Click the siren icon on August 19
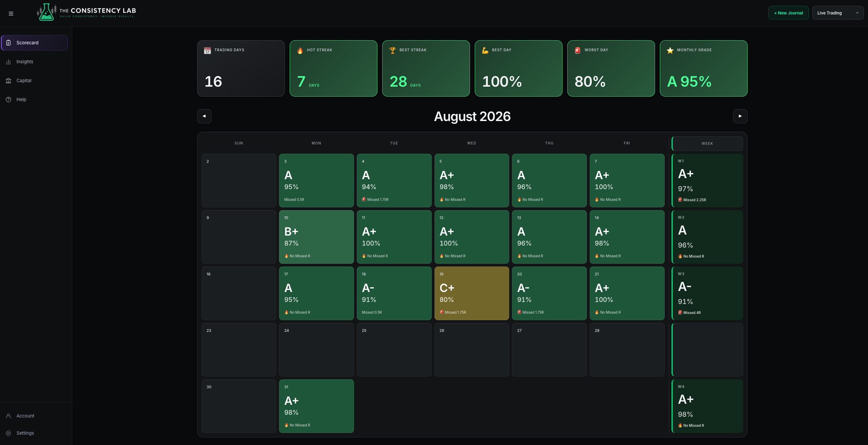868x445 pixels. tap(442, 312)
